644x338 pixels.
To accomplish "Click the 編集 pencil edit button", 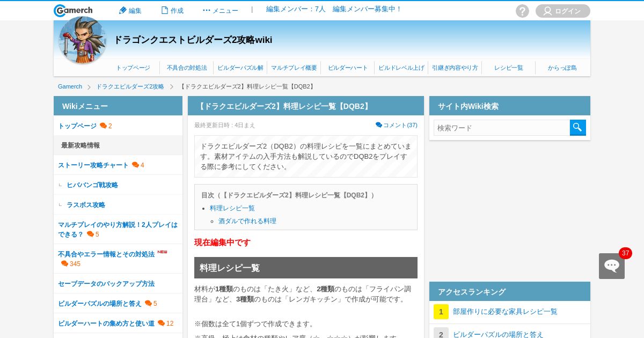I will (130, 11).
